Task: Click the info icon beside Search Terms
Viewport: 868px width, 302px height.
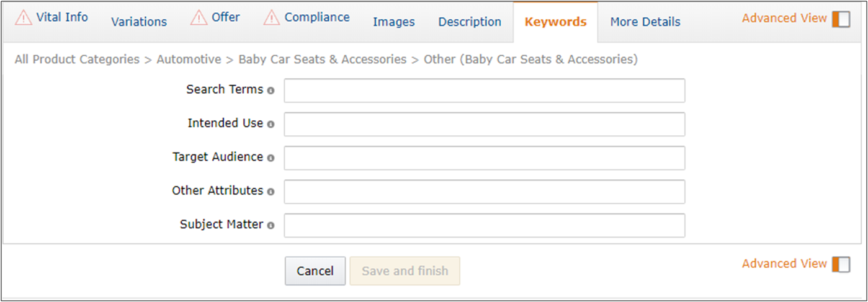Action: click(x=271, y=91)
